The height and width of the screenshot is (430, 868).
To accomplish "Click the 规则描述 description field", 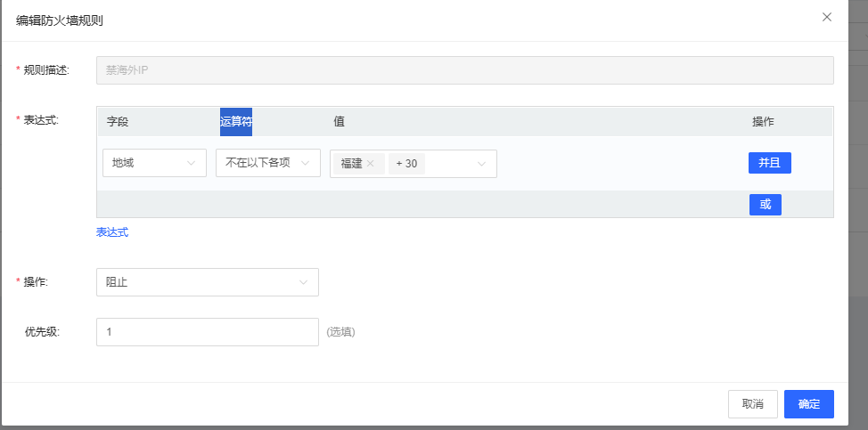I will [x=464, y=70].
